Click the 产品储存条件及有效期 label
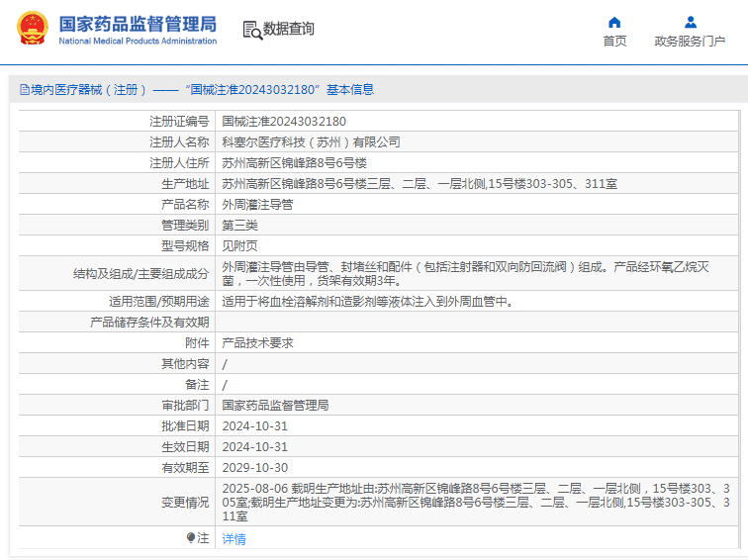Screen dimensions: 748x560 149,323
